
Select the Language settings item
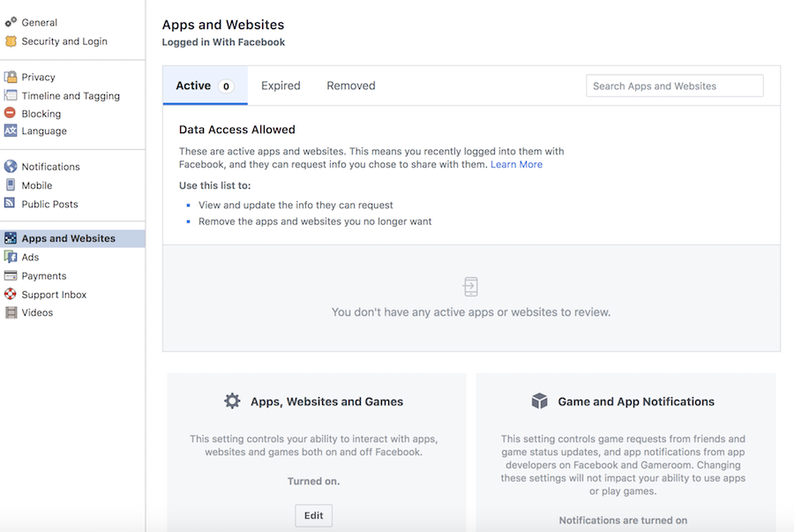tap(43, 131)
